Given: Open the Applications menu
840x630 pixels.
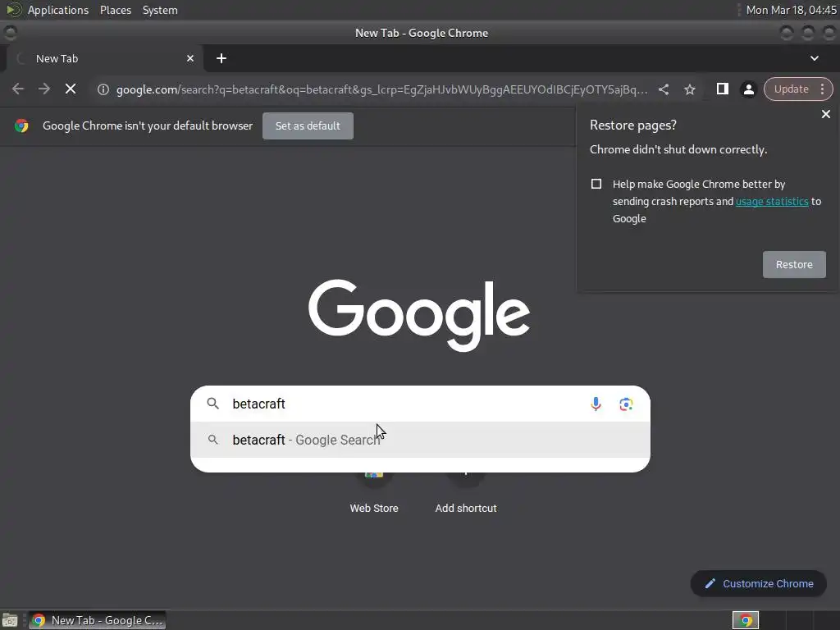Looking at the screenshot, I should (58, 10).
